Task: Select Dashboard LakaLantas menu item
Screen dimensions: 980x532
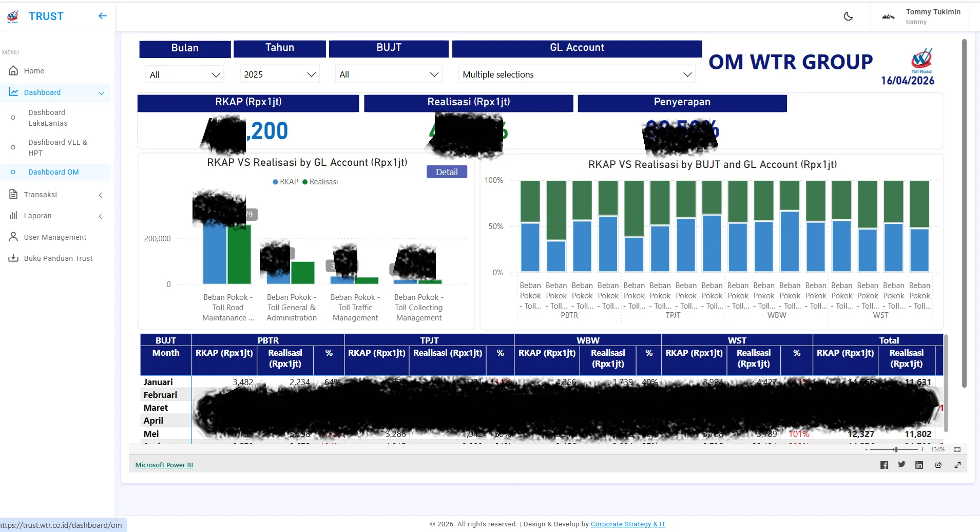Action: click(x=48, y=118)
